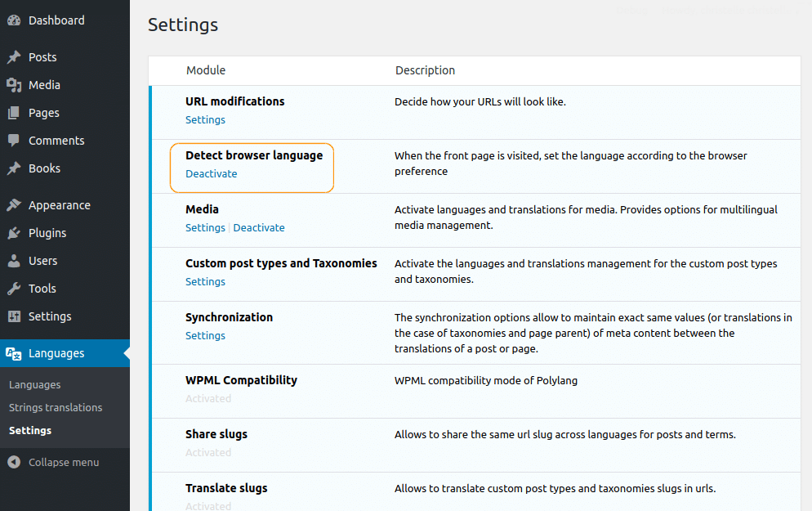Viewport: 812px width, 511px height.
Task: Deactivate the Media module
Action: (x=259, y=227)
